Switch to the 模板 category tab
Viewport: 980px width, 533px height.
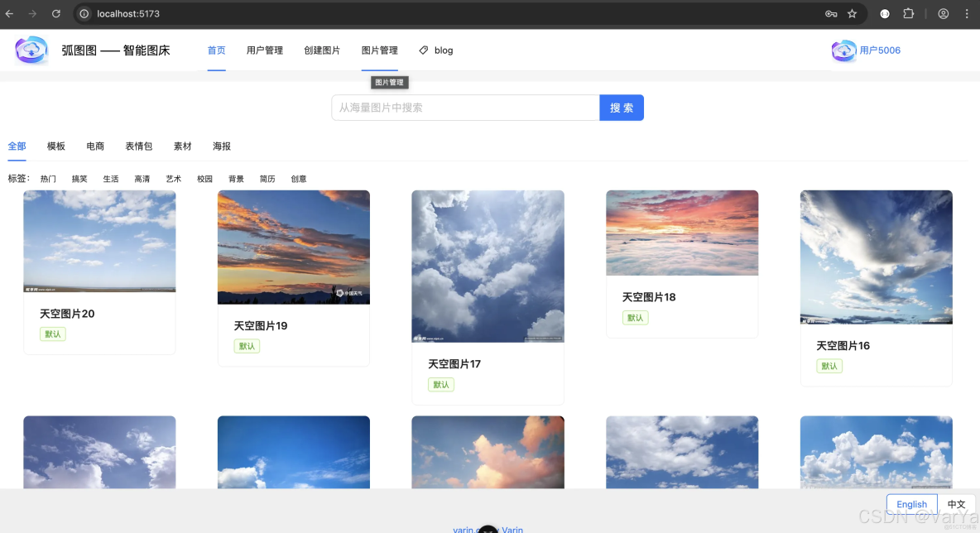(55, 146)
